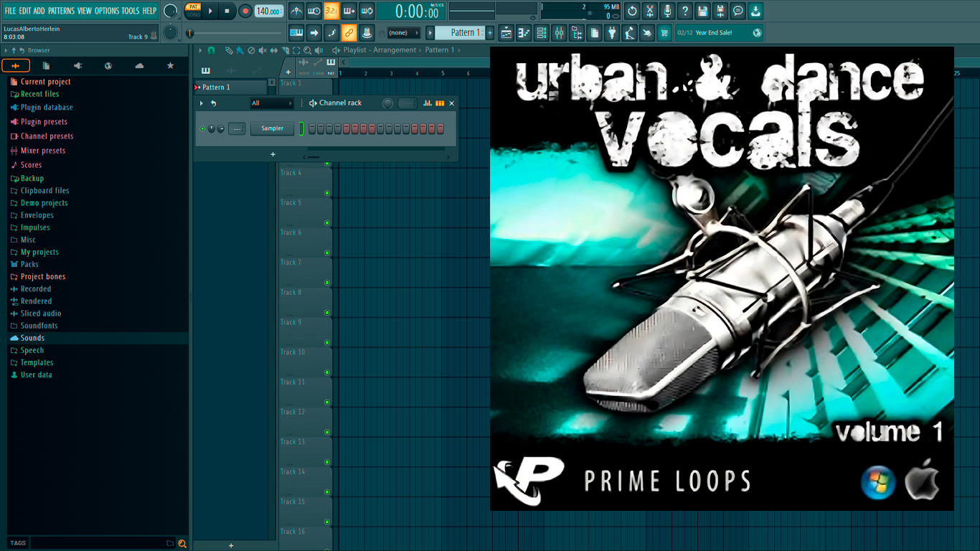The width and height of the screenshot is (980, 551).
Task: Click the 0:00:00 time display
Action: (x=417, y=11)
